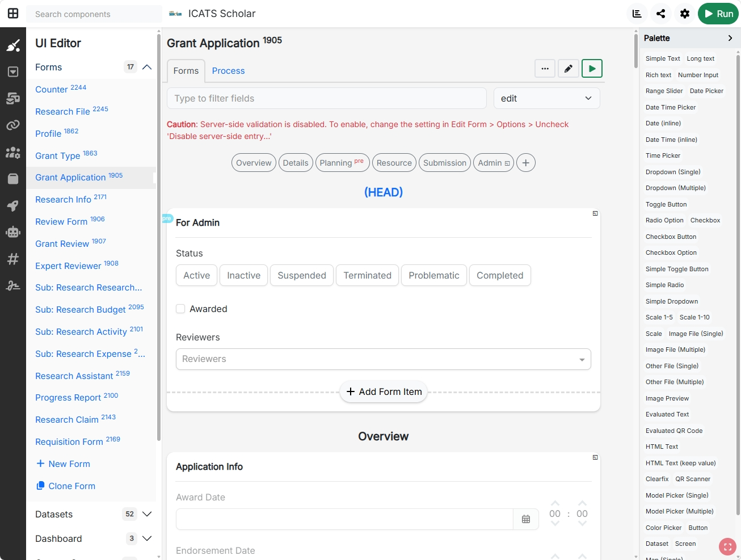Click the three-dots more options button
This screenshot has width=741, height=560.
[x=545, y=69]
